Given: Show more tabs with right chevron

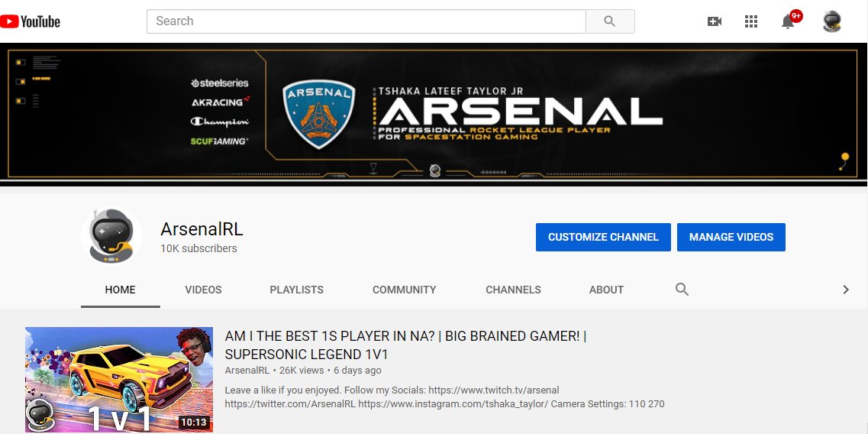Looking at the screenshot, I should click(x=845, y=290).
